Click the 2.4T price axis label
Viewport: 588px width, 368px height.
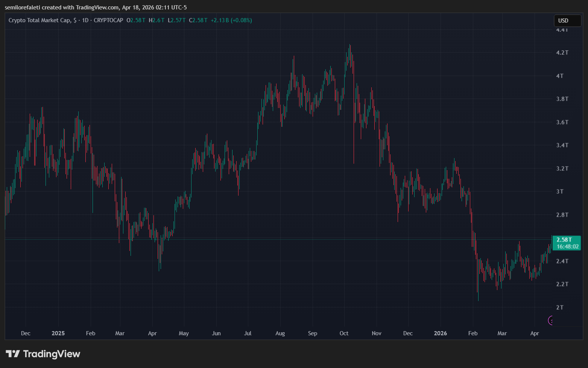tap(562, 261)
